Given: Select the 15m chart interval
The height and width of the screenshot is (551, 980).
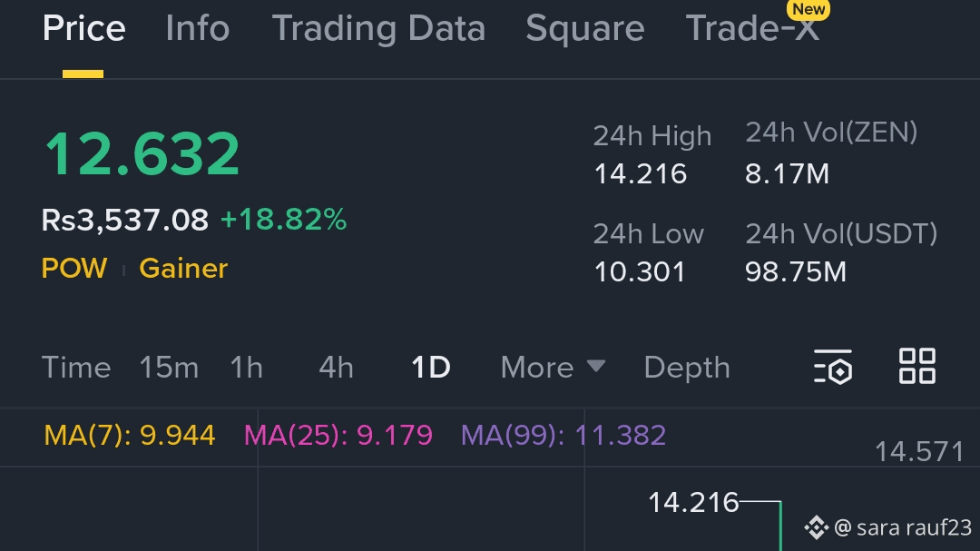Looking at the screenshot, I should 169,367.
